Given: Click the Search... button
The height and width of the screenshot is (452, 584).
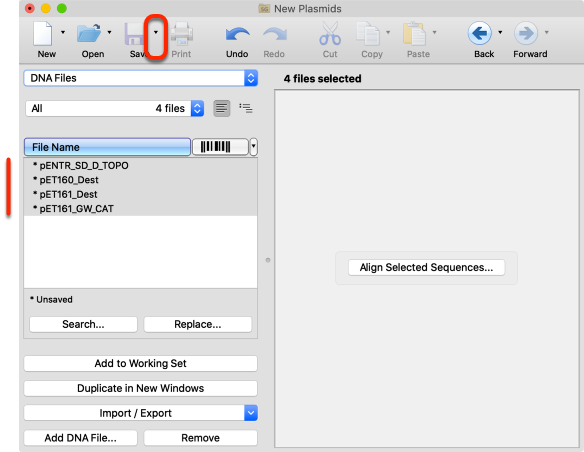Looking at the screenshot, I should click(x=83, y=324).
